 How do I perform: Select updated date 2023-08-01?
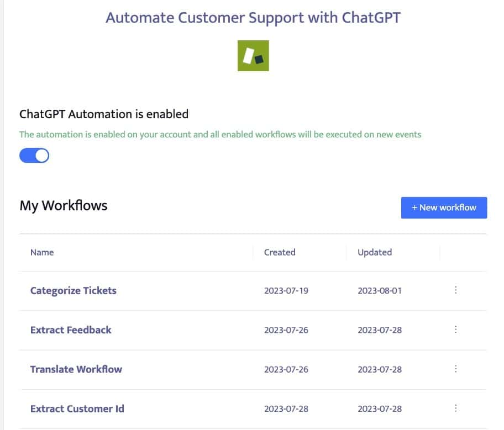point(380,291)
